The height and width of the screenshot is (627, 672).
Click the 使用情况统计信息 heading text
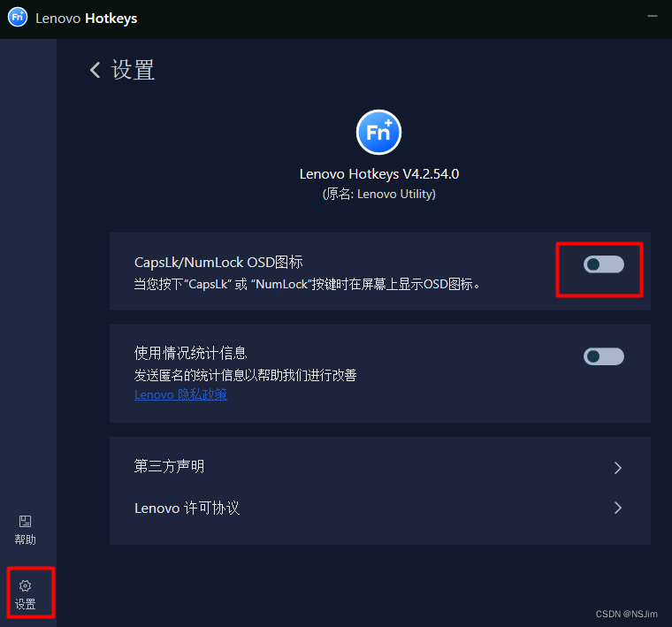pyautogui.click(x=191, y=353)
